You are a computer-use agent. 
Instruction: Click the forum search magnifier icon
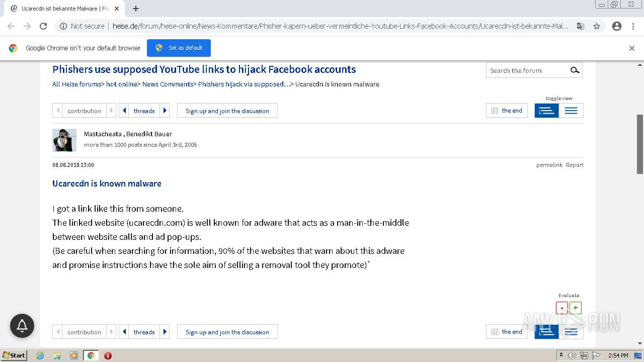(575, 70)
